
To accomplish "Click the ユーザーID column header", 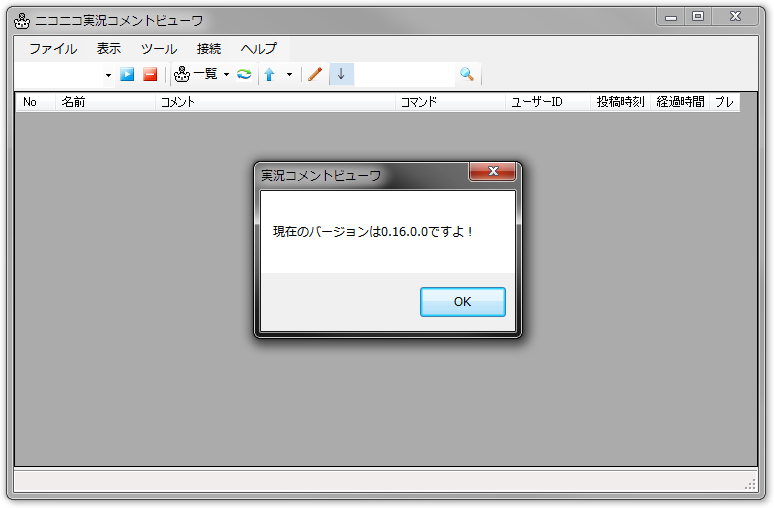I will pyautogui.click(x=548, y=102).
